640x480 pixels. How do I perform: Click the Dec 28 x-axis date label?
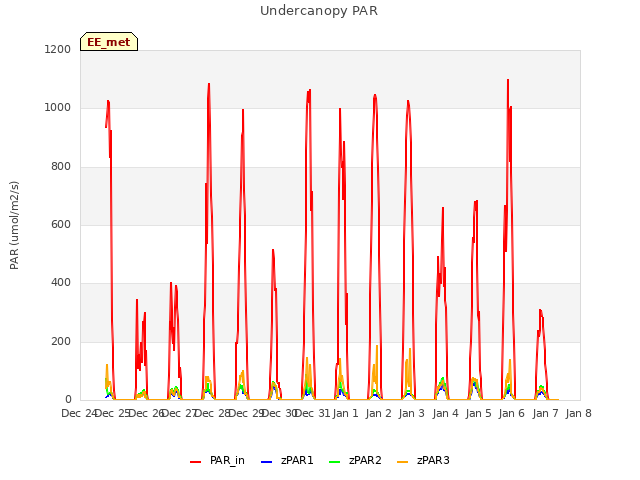pyautogui.click(x=213, y=414)
